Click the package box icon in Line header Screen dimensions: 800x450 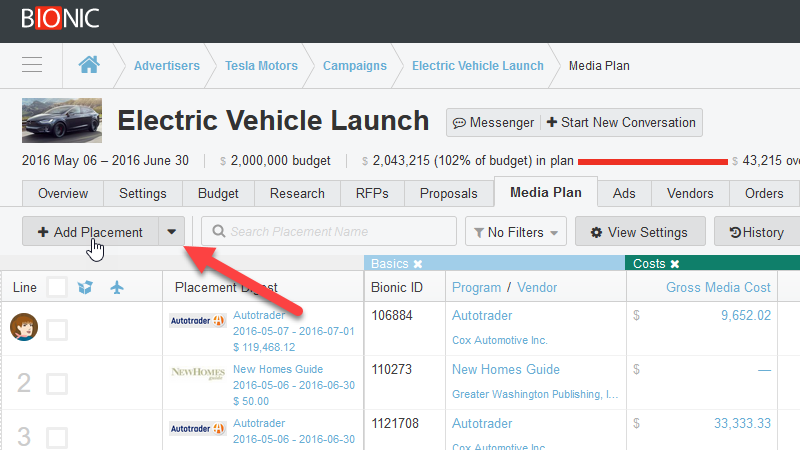[x=85, y=287]
